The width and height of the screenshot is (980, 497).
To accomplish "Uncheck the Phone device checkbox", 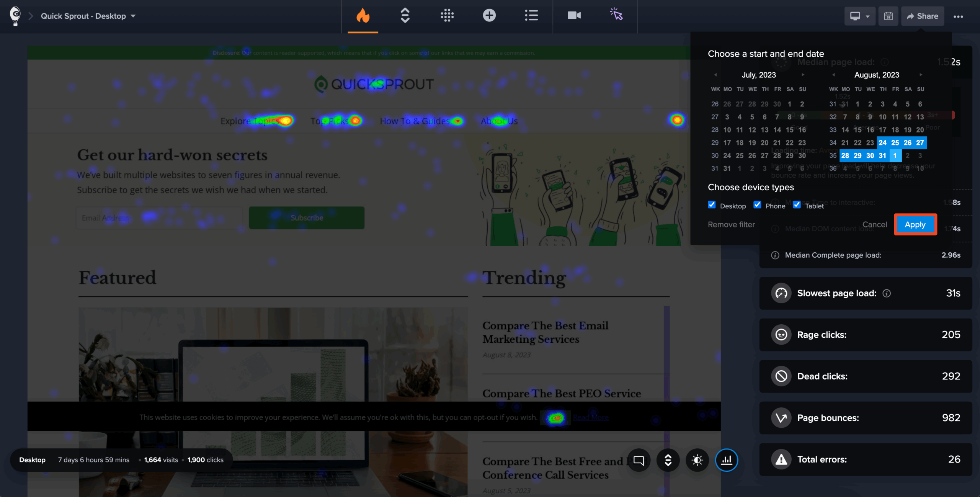I will [x=757, y=205].
